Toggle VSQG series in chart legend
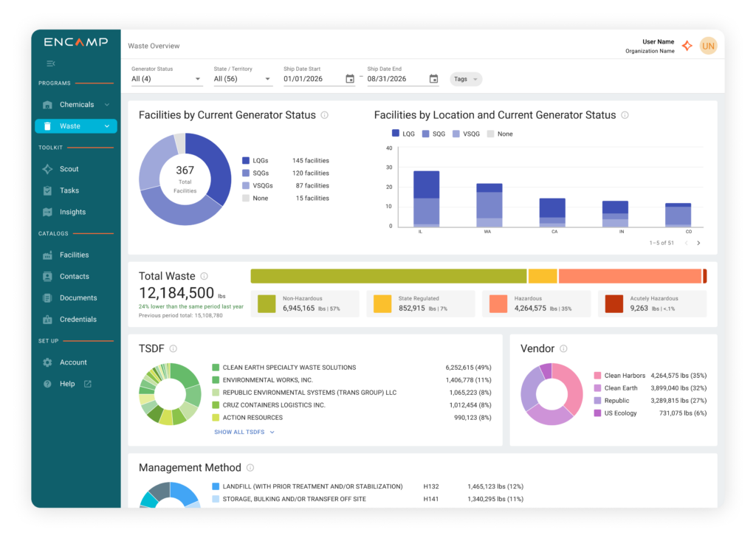756x541 pixels. pyautogui.click(x=467, y=134)
